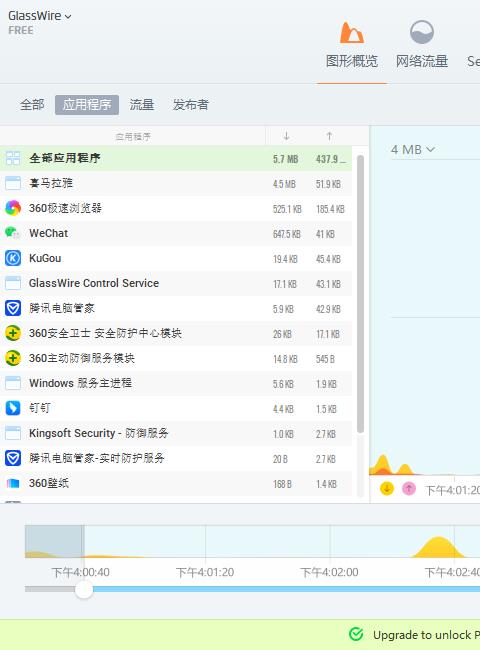480x650 pixels.
Task: Click the WeChat app icon
Action: coord(12,233)
